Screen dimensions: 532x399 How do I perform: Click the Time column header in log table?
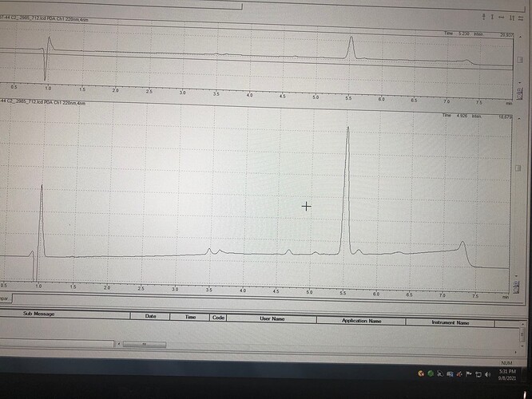coord(190,317)
